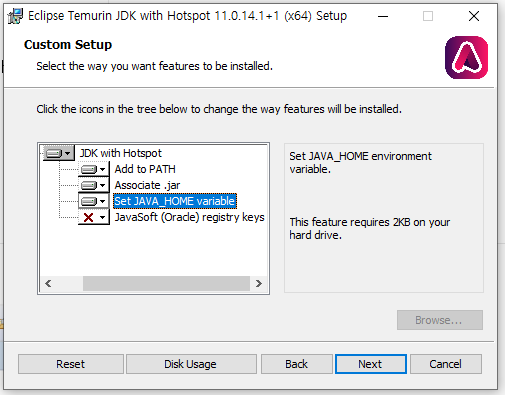
Task: Open dropdown arrow beside JavaSoft registry keys
Action: coord(103,217)
